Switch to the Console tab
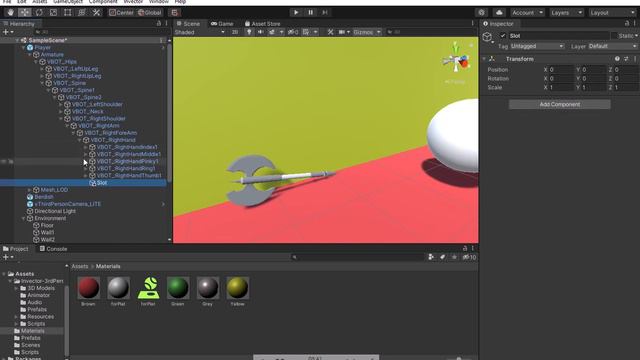This screenshot has height=360, width=640. (x=53, y=249)
